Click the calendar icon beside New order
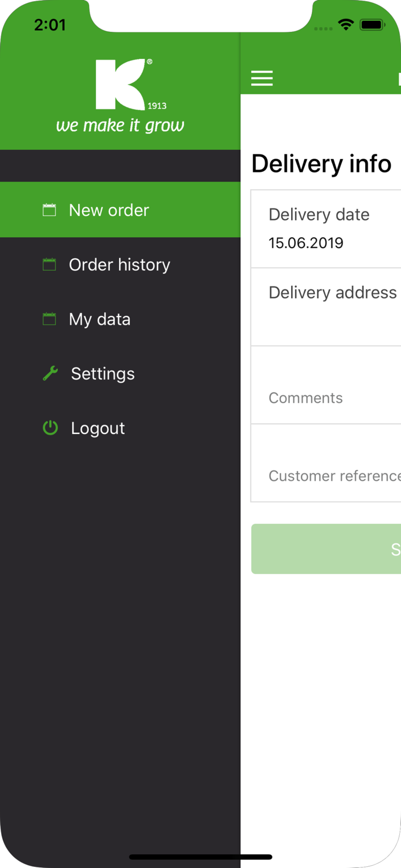This screenshot has height=868, width=401. click(x=50, y=210)
